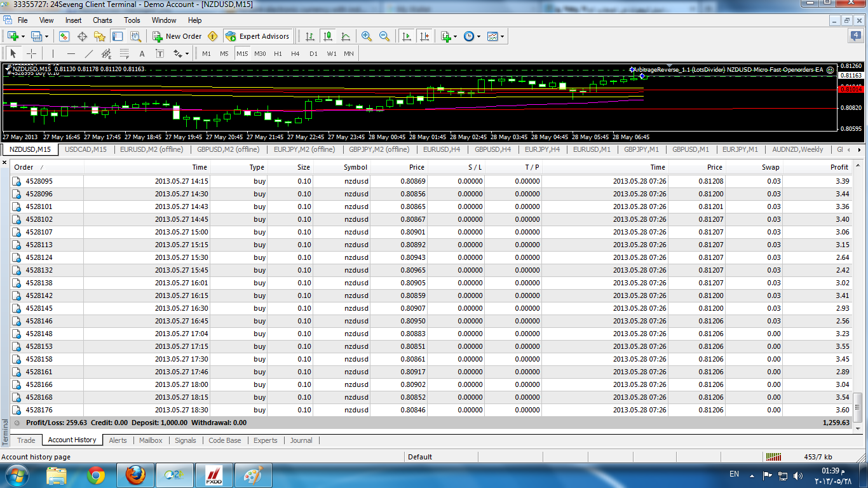Viewport: 868px width, 488px height.
Task: Zoom in on the chart
Action: (x=367, y=36)
